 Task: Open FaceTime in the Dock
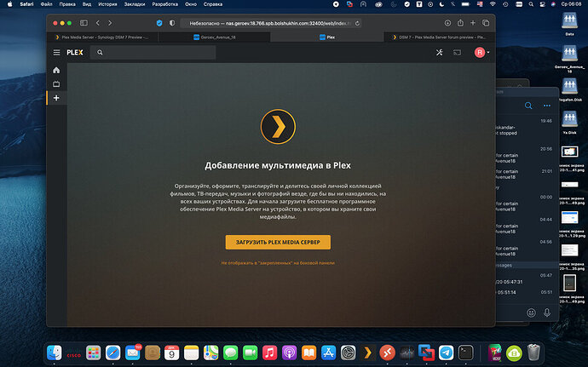[x=251, y=353]
